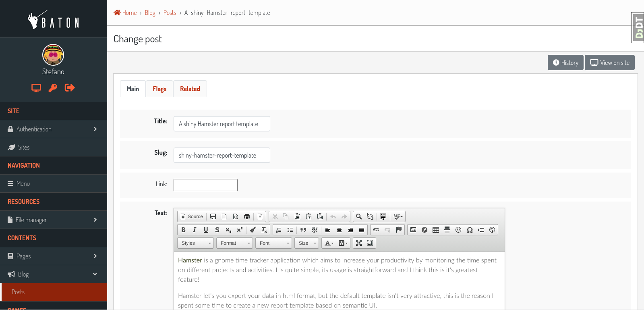
Task: Switch to the Related tab
Action: (x=190, y=89)
